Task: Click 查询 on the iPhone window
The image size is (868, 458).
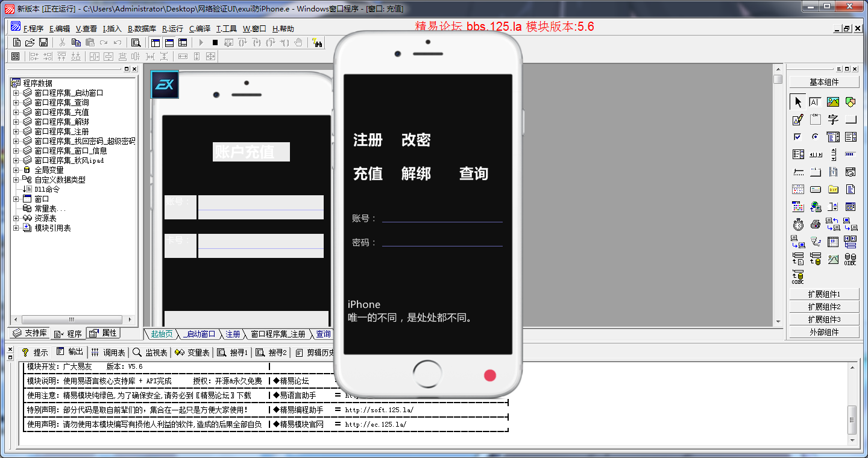Action: [x=474, y=174]
